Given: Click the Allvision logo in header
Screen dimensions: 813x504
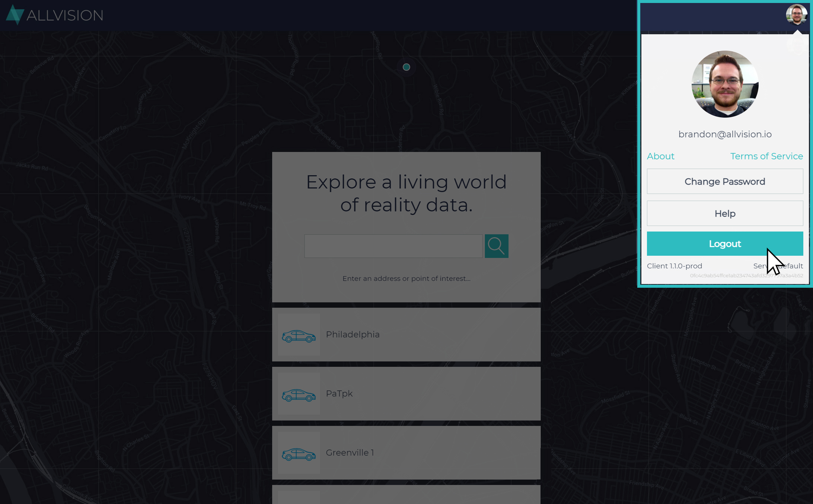Looking at the screenshot, I should click(54, 15).
